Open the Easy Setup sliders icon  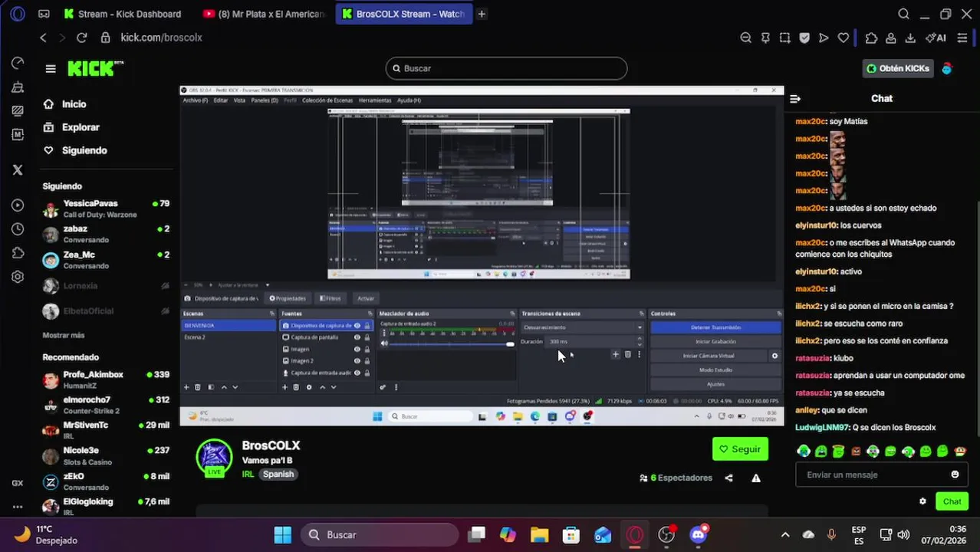962,38
